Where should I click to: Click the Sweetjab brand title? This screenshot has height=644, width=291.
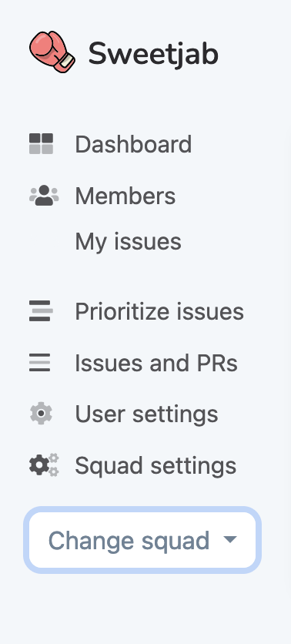coord(153,54)
